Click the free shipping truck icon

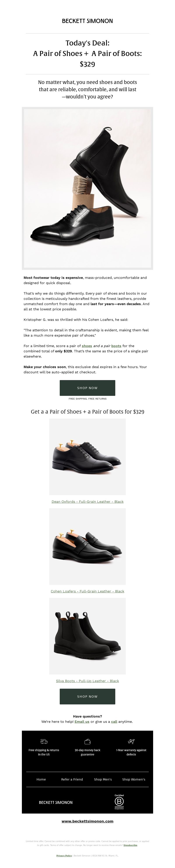tap(44, 741)
